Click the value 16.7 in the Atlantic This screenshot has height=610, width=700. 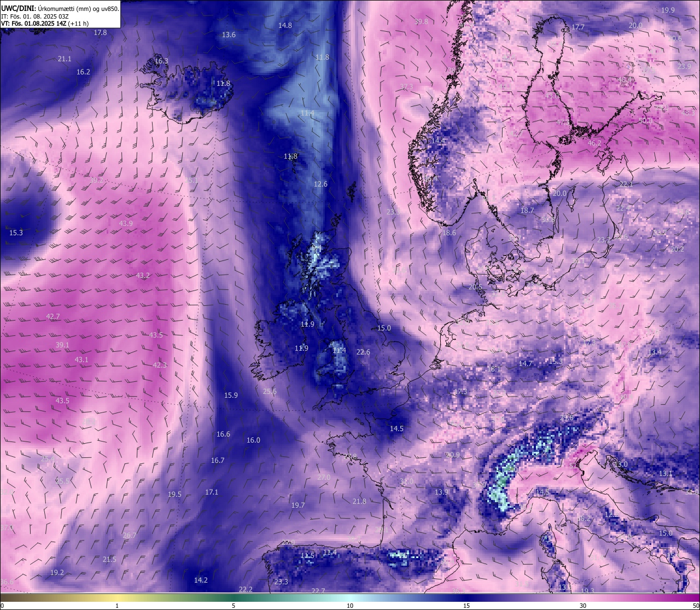(x=218, y=461)
